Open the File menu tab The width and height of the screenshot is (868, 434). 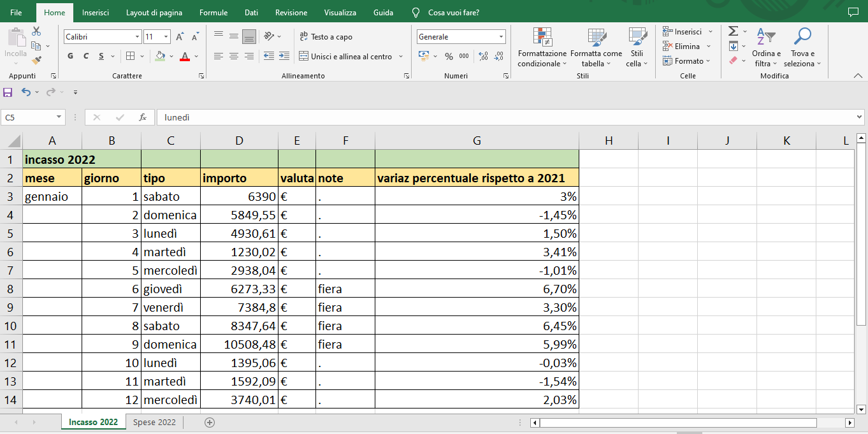[17, 12]
